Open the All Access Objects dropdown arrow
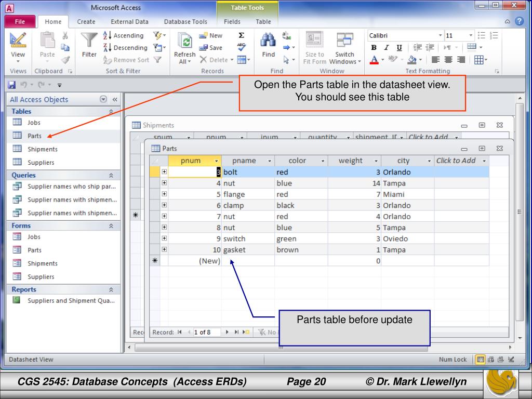The image size is (532, 399). pyautogui.click(x=103, y=99)
